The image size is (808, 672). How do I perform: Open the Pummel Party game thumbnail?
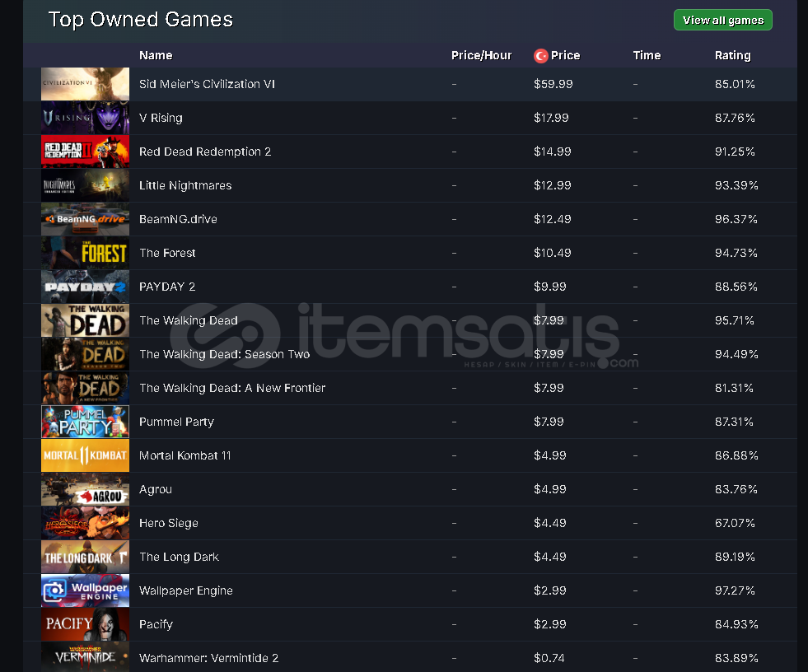(85, 422)
